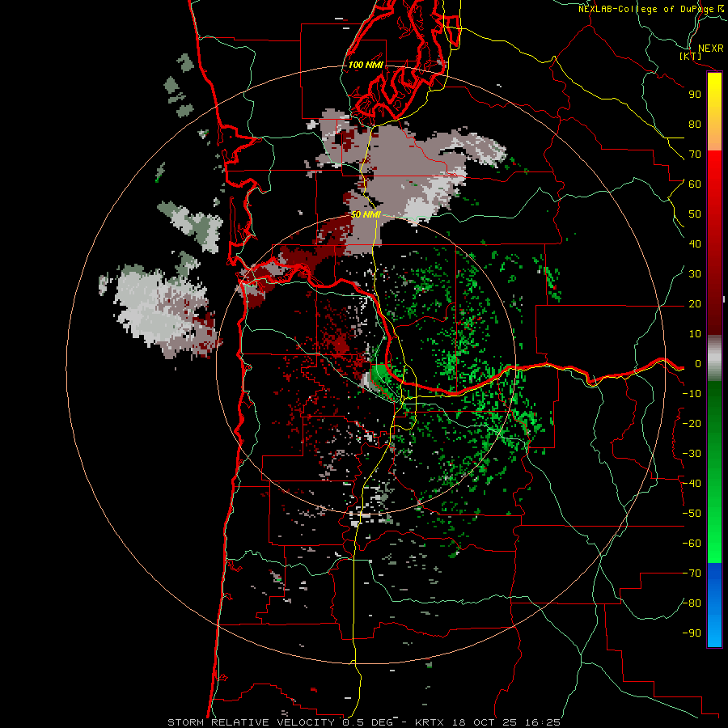Screen dimensions: 728x728
Task: Click the "-20" value on the velocity scale
Action: tap(692, 424)
